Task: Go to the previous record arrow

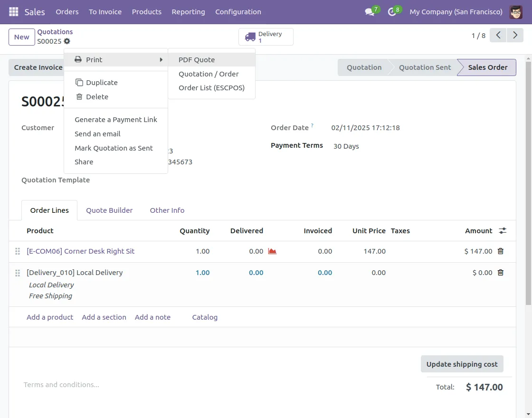Action: tap(498, 36)
